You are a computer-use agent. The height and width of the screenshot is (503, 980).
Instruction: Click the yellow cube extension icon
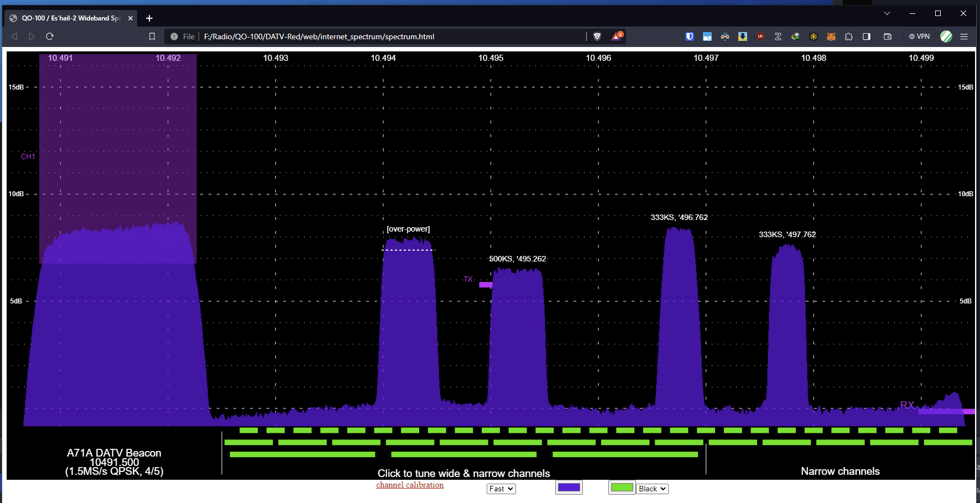point(814,36)
